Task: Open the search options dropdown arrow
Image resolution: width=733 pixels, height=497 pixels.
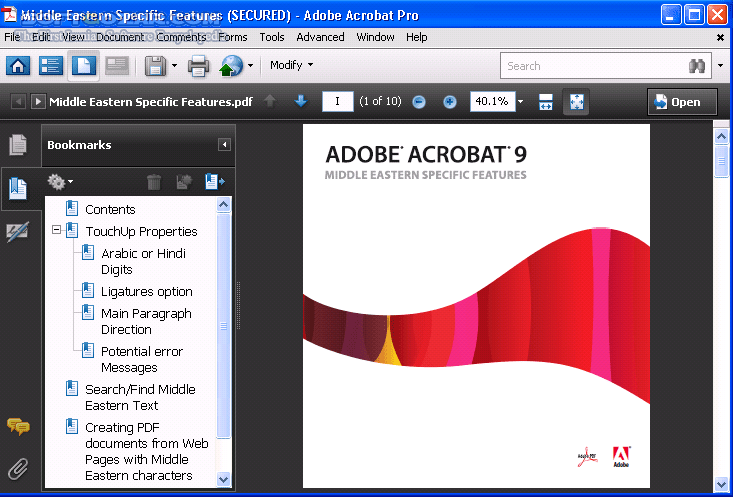Action: [720, 65]
